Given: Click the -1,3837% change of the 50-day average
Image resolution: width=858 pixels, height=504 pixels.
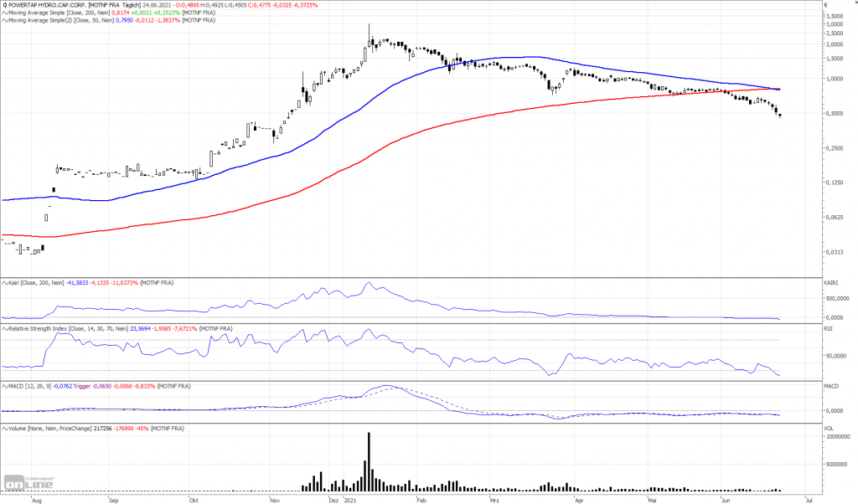Looking at the screenshot, I should 168,20.
